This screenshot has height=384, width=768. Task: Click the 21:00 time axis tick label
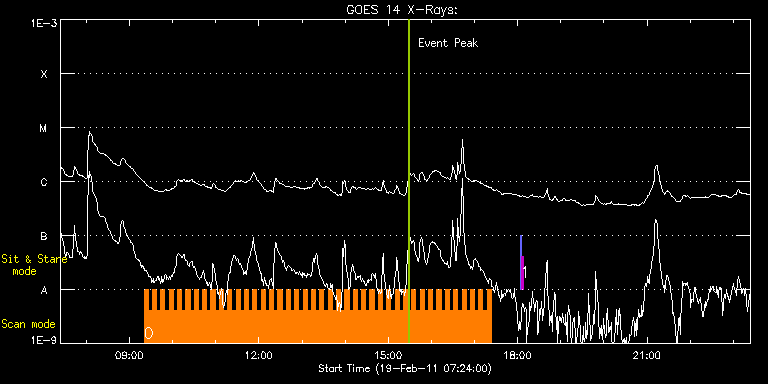[x=647, y=355]
